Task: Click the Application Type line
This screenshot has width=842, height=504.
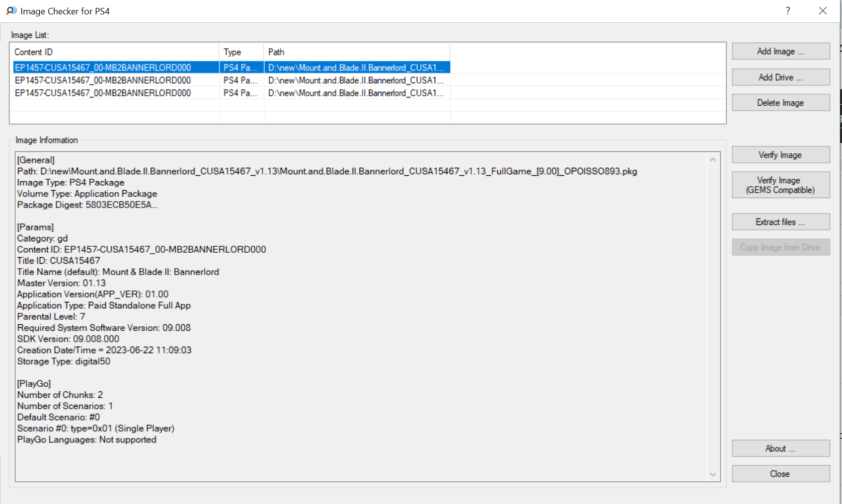Action: 104,305
